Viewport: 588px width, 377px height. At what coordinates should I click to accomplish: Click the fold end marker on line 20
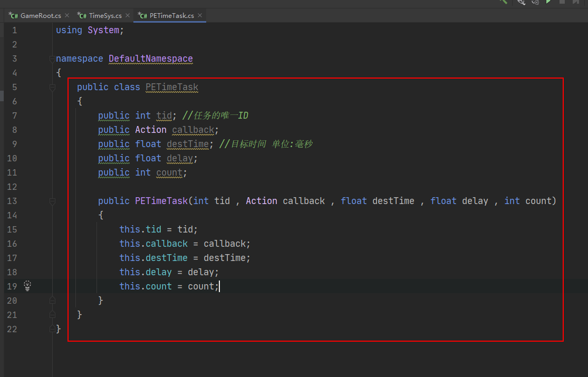(x=52, y=301)
